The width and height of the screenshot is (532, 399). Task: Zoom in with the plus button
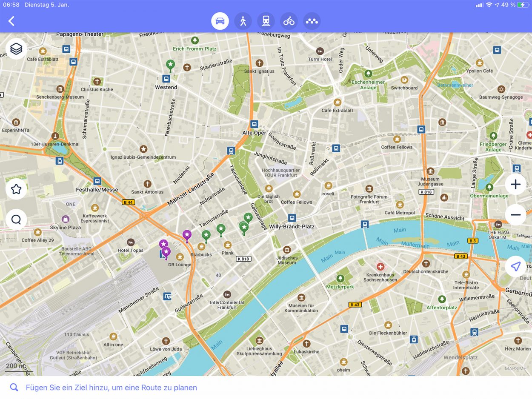tap(515, 184)
